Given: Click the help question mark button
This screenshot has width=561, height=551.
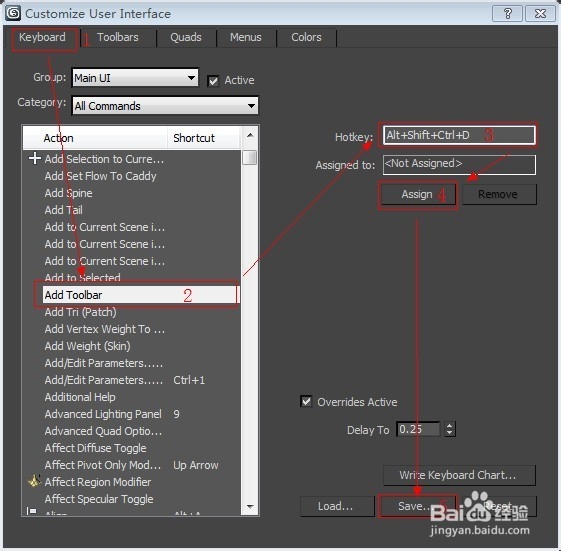Looking at the screenshot, I should coord(507,14).
